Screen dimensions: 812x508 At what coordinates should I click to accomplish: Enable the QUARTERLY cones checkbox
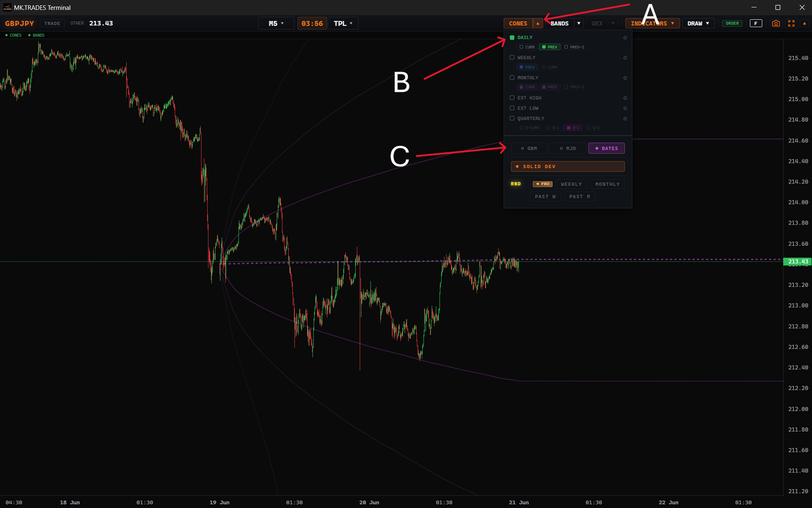512,118
